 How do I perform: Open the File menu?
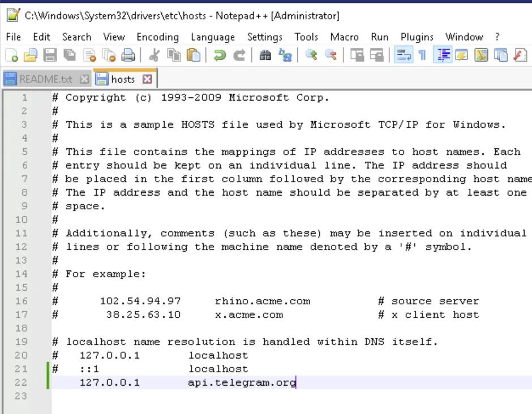(13, 37)
